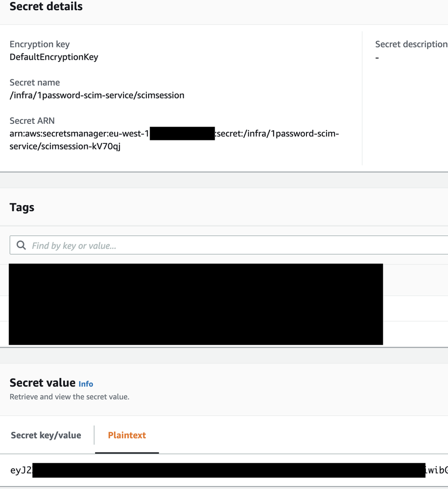Click the secret name path ending in scimsession
Image resolution: width=448 pixels, height=489 pixels.
pyautogui.click(x=97, y=95)
